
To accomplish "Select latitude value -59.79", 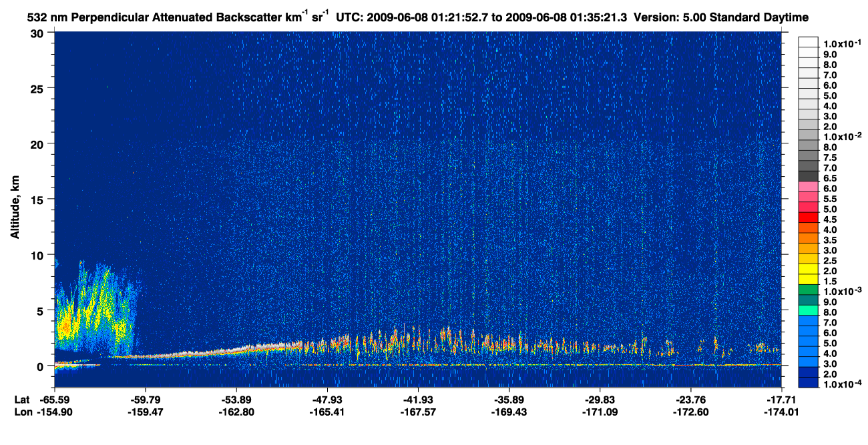I will tap(145, 399).
